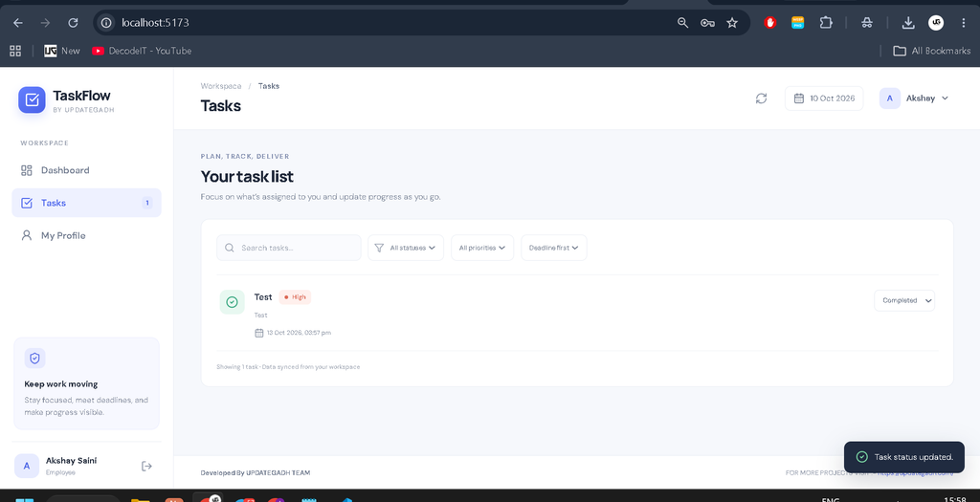Open the New bookmark
The image size is (980, 502).
pyautogui.click(x=62, y=51)
